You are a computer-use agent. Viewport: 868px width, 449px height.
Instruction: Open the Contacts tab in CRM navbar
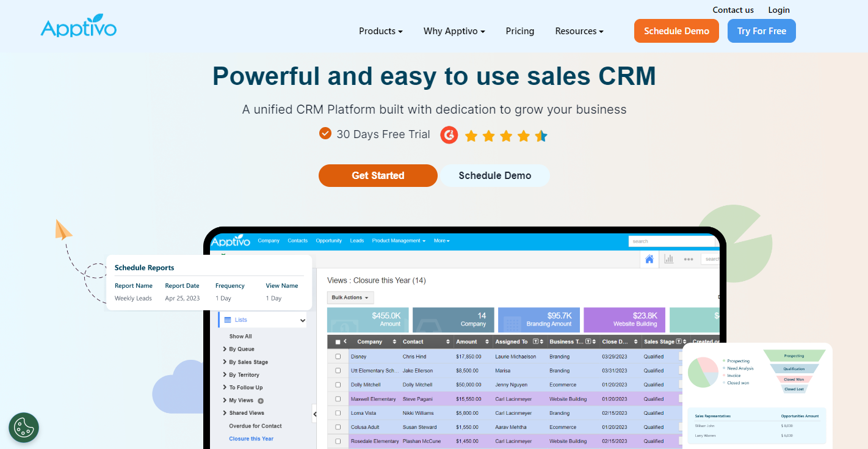[x=298, y=241]
